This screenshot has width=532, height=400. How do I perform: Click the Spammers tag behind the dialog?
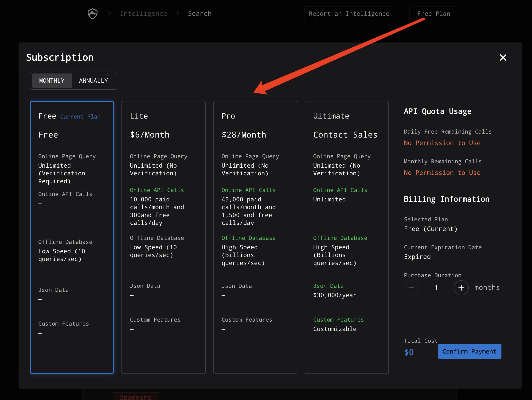click(135, 396)
